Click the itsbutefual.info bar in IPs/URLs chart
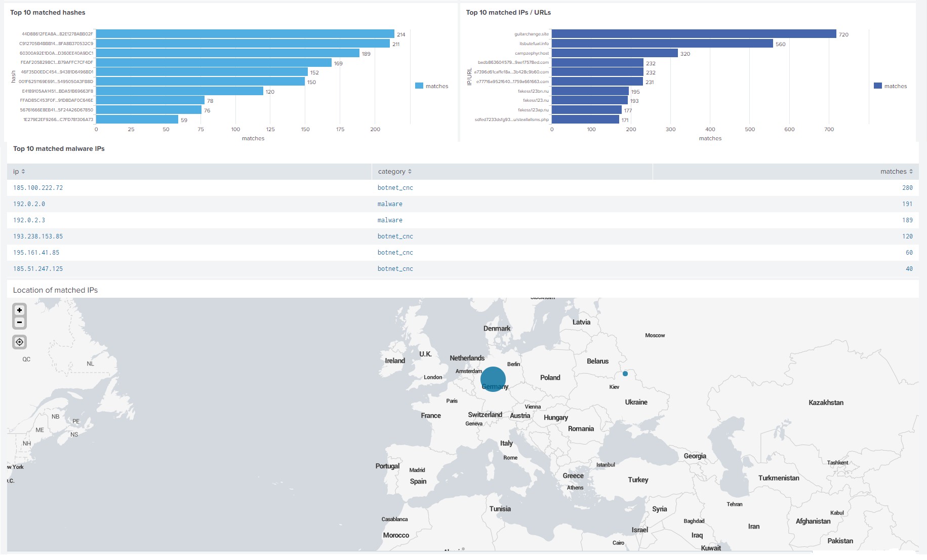 pyautogui.click(x=658, y=44)
